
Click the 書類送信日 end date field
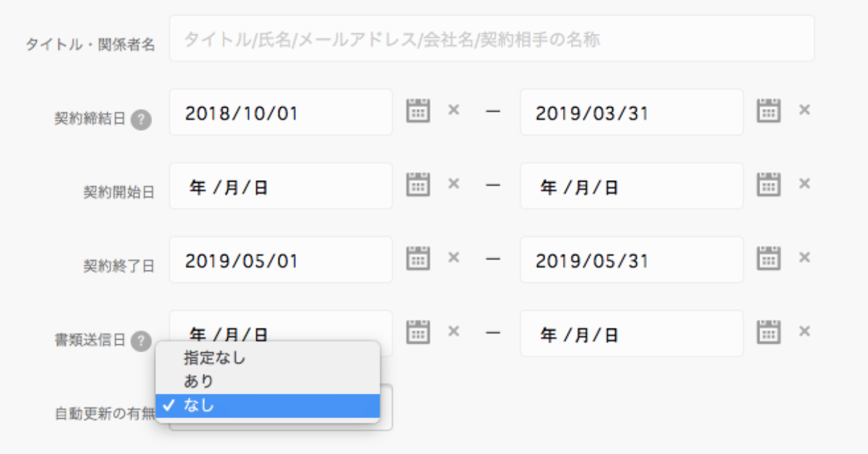pyautogui.click(x=631, y=333)
